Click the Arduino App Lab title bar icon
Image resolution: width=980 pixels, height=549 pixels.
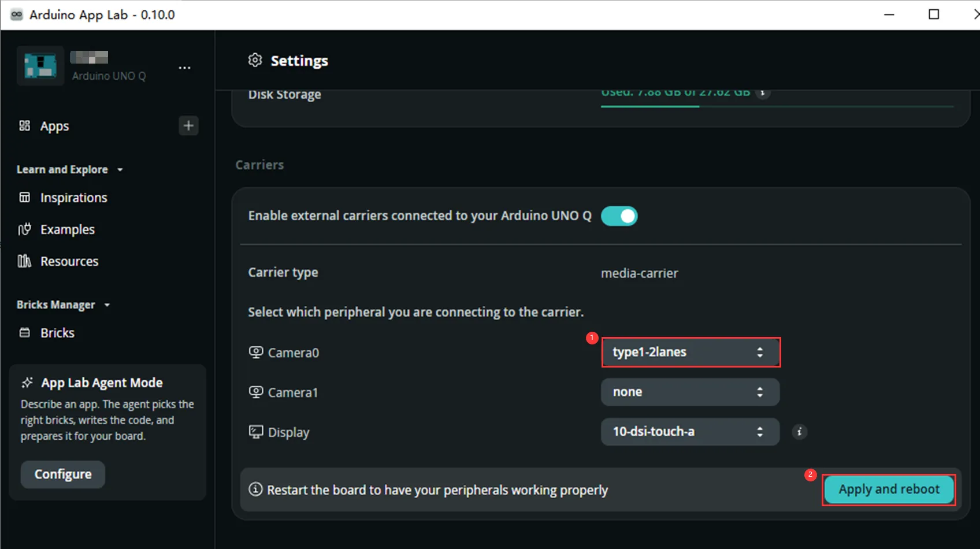[17, 14]
